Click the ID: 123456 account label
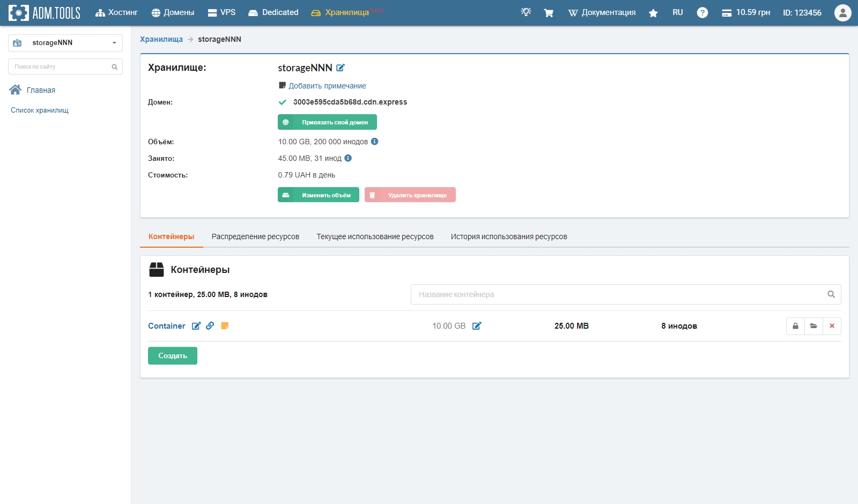Viewport: 858px width, 504px height. [802, 12]
